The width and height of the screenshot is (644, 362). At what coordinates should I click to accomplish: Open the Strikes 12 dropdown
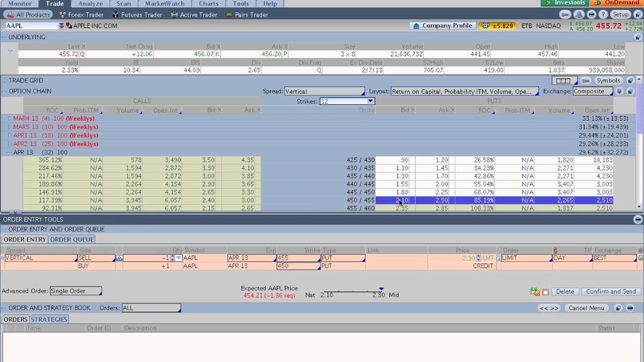[x=347, y=101]
